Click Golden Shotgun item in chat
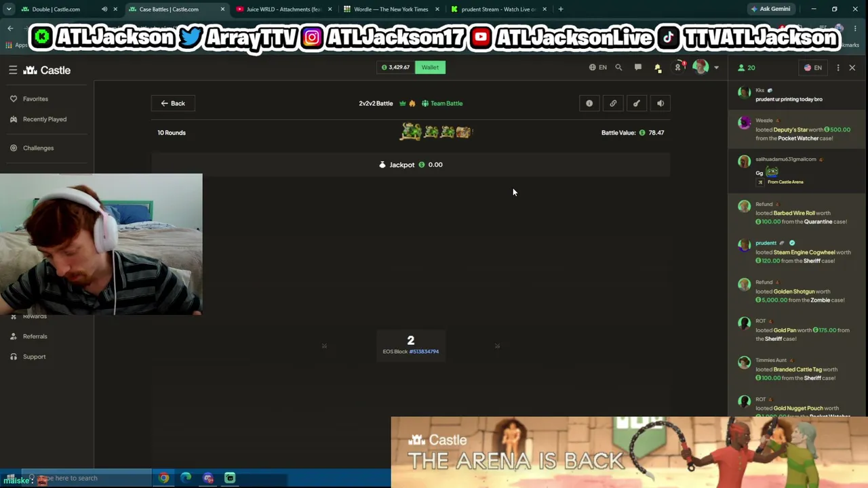This screenshot has height=488, width=868. (x=794, y=291)
